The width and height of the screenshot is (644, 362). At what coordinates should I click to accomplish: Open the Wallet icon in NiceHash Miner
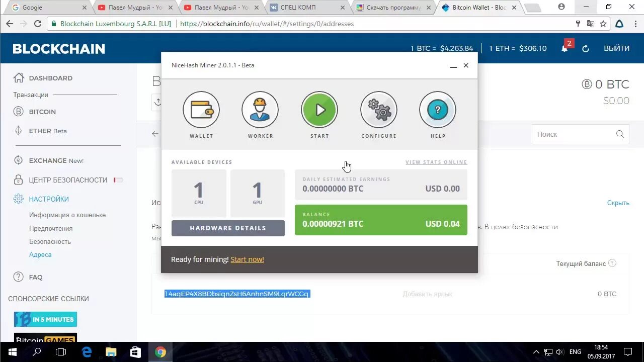click(x=201, y=110)
